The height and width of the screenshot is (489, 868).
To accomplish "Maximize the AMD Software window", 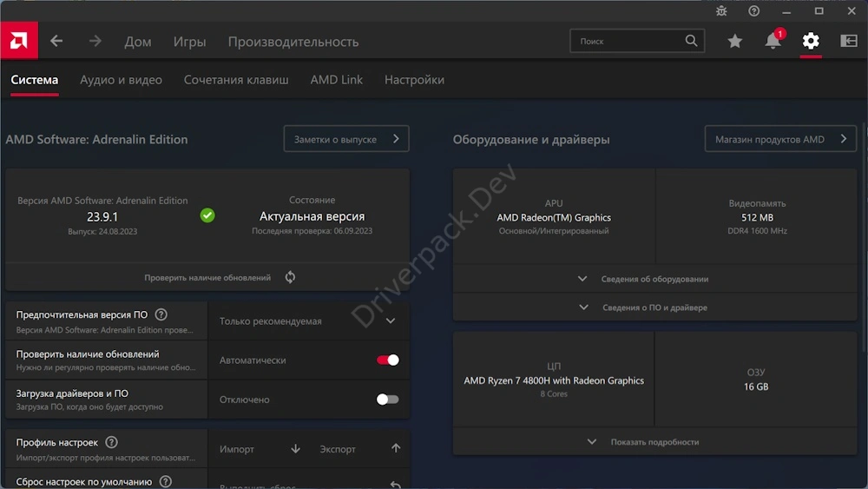I will pyautogui.click(x=819, y=11).
